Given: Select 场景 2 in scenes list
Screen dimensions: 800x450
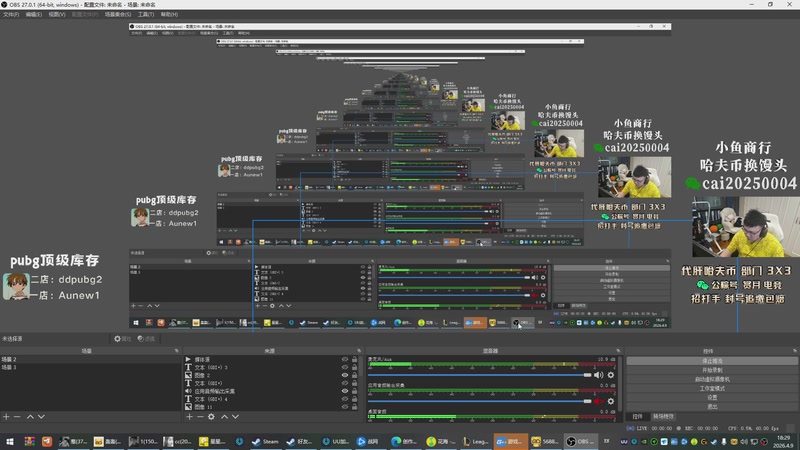Looking at the screenshot, I should pos(90,360).
